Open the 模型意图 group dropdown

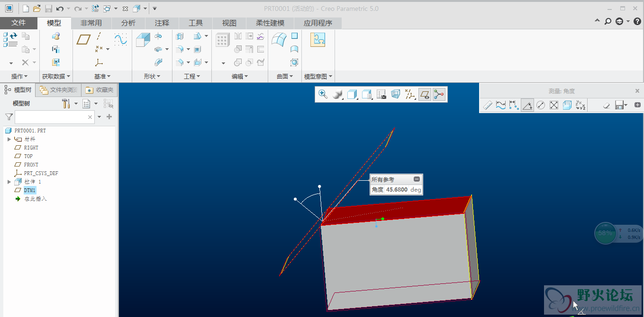click(x=318, y=76)
